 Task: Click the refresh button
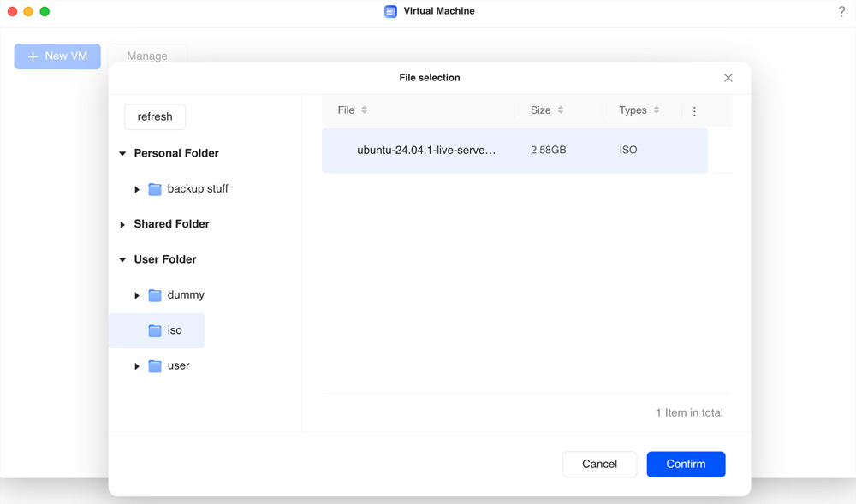155,117
